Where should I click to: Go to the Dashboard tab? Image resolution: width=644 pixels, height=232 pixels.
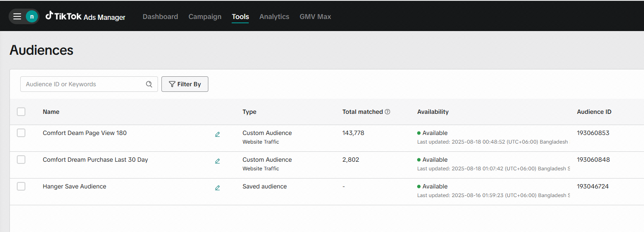pyautogui.click(x=160, y=17)
